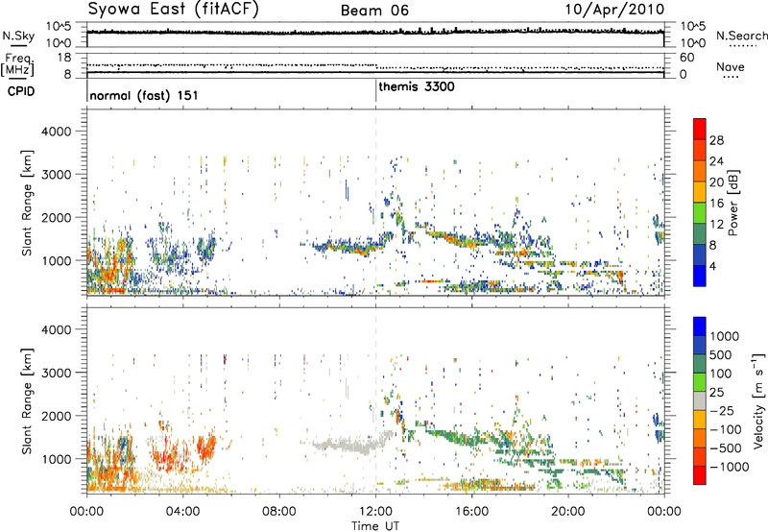Viewport: 768px width, 532px height.
Task: Click 'Slant Range [km]' label of velocity panel
Action: click(27, 401)
